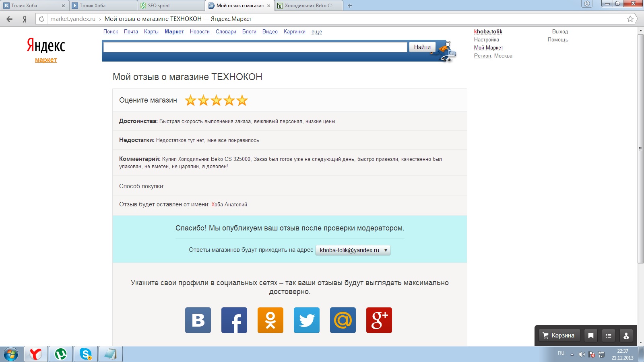This screenshot has height=362, width=644.
Task: Click the Yandex Я home button
Action: 25,19
